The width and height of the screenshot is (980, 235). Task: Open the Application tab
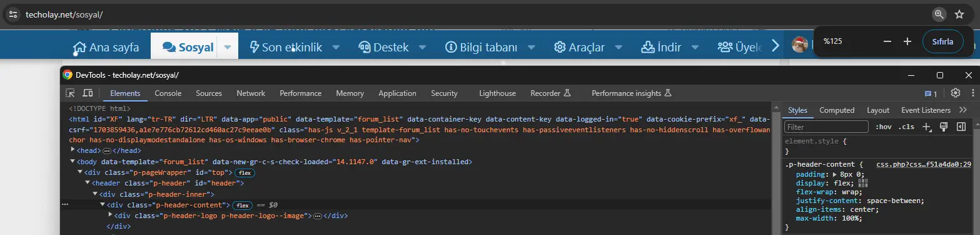[397, 93]
